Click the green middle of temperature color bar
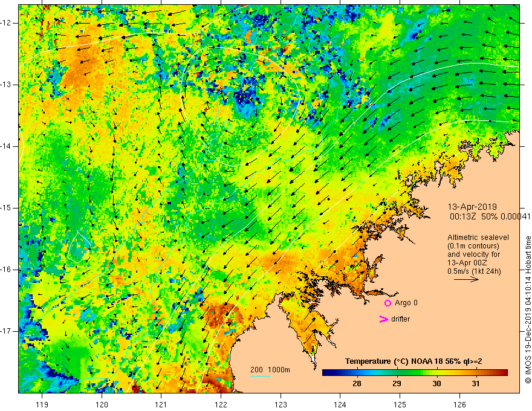Viewport: 532px width, 411px height. [410, 373]
